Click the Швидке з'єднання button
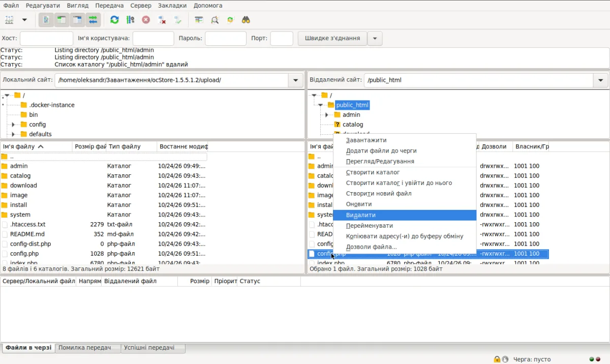610x364 pixels. point(332,38)
